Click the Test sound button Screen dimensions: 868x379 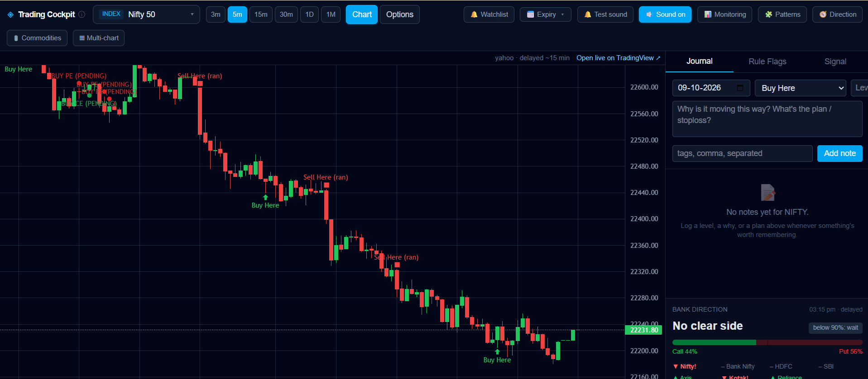coord(605,14)
